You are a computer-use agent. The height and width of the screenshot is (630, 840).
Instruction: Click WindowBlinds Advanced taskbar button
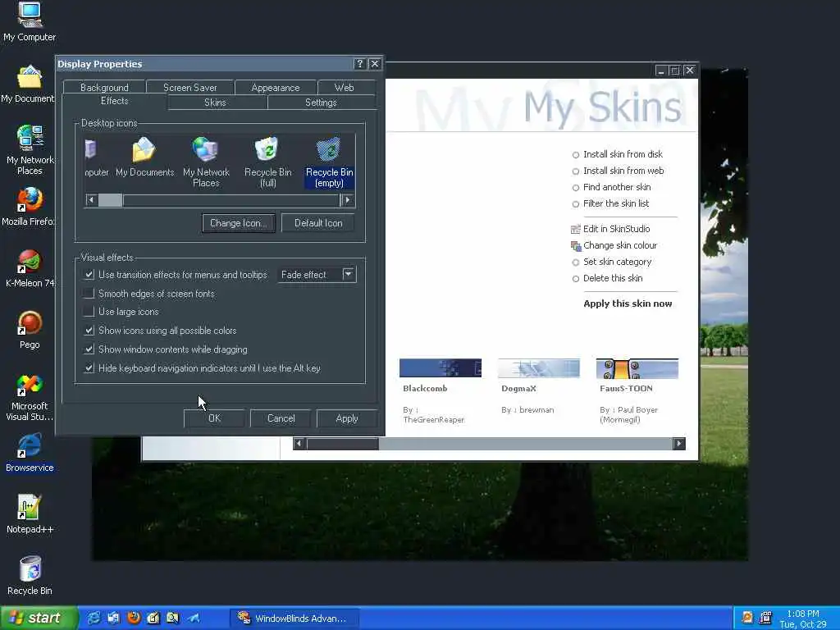pyautogui.click(x=294, y=619)
